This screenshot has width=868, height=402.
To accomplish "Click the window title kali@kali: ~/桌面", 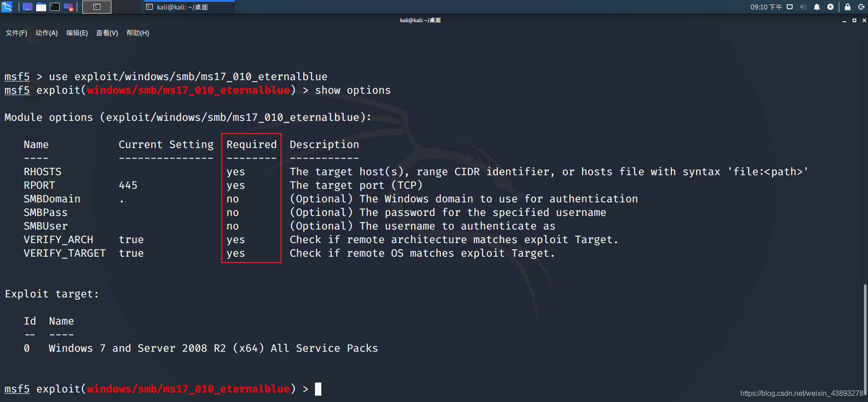I will coord(420,20).
